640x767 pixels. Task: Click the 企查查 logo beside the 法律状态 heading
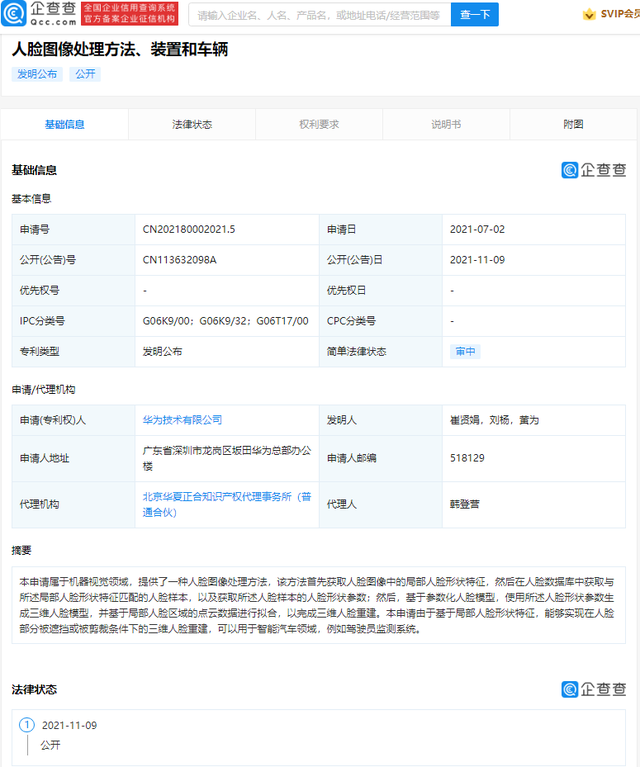(x=594, y=689)
